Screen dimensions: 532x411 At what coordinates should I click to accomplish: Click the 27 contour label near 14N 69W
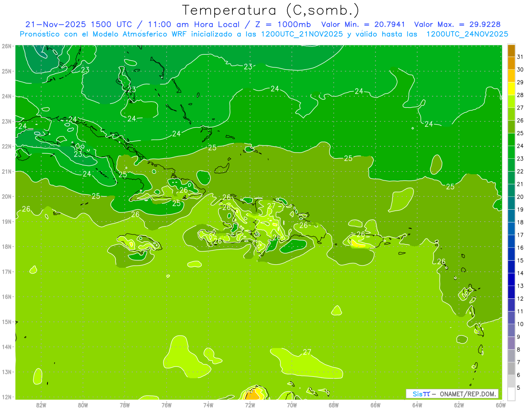pyautogui.click(x=307, y=352)
